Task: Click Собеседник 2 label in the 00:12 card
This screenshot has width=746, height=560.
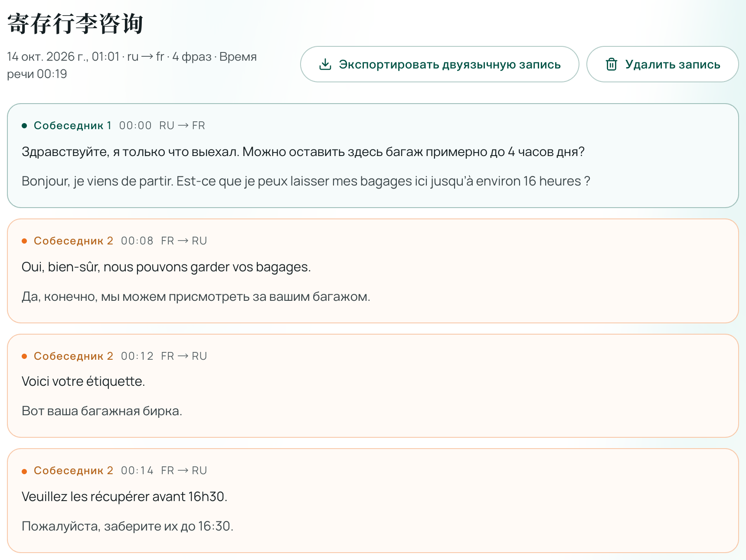Action: [73, 356]
